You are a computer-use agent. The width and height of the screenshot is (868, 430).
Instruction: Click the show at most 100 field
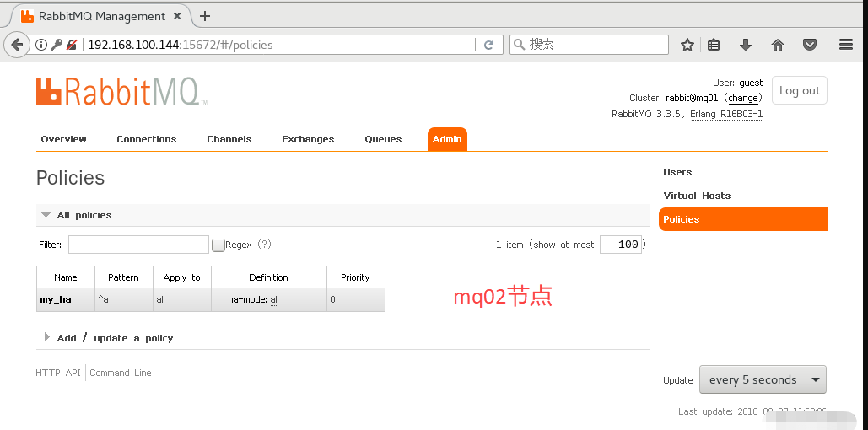[x=621, y=245]
